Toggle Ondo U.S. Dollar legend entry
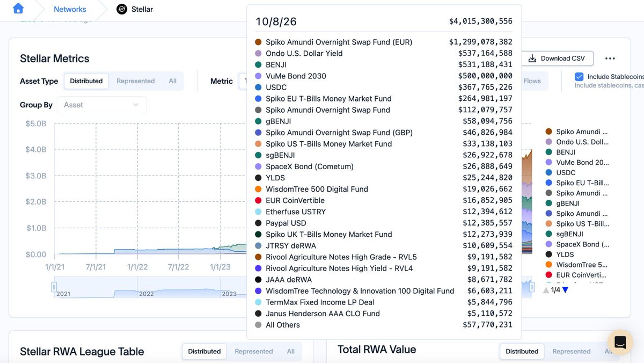Screen dimensions: 644x363 pos(577,142)
